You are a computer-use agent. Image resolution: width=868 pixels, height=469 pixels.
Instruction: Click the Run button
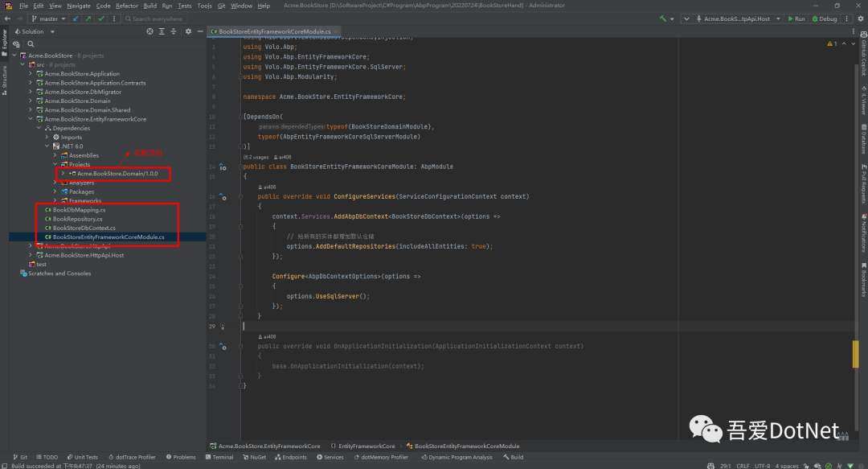click(x=796, y=19)
